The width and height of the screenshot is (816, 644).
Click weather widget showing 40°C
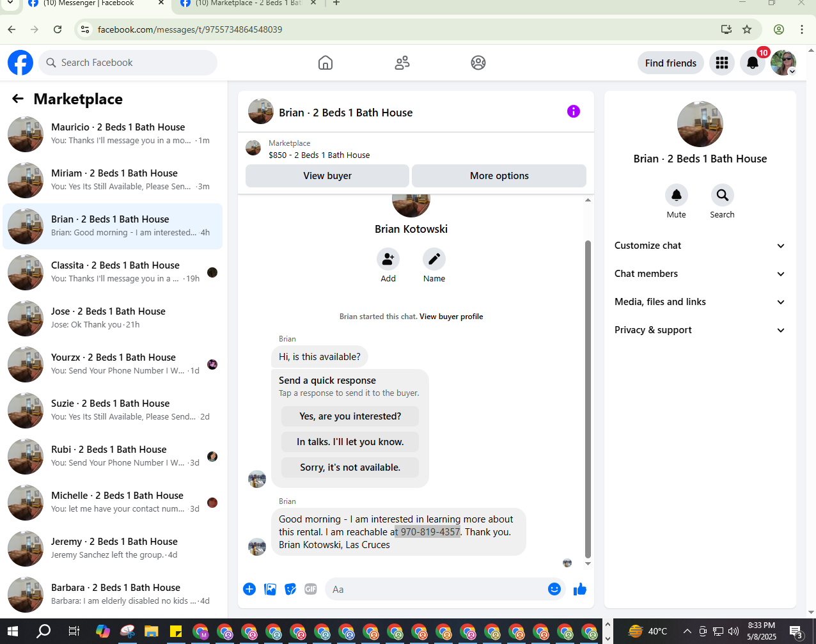coord(648,631)
